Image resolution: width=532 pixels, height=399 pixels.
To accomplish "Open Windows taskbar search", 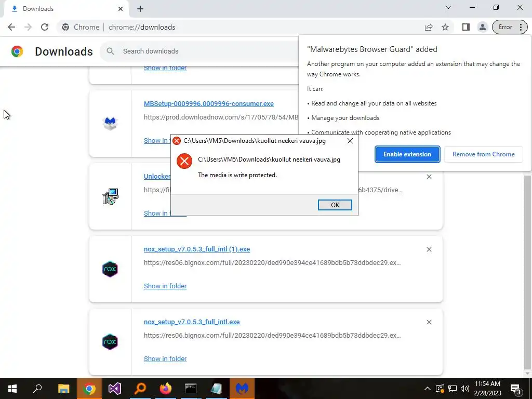I will point(37,389).
